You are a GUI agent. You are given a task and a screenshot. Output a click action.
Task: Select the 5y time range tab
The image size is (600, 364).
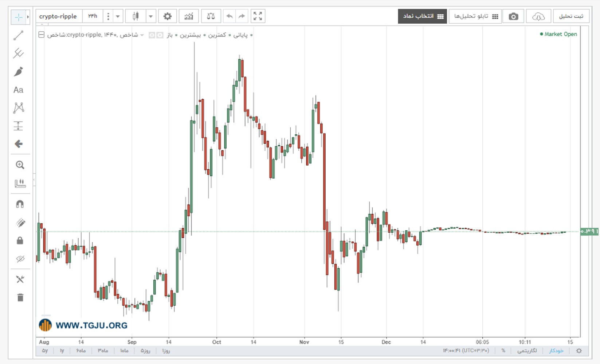[45, 351]
